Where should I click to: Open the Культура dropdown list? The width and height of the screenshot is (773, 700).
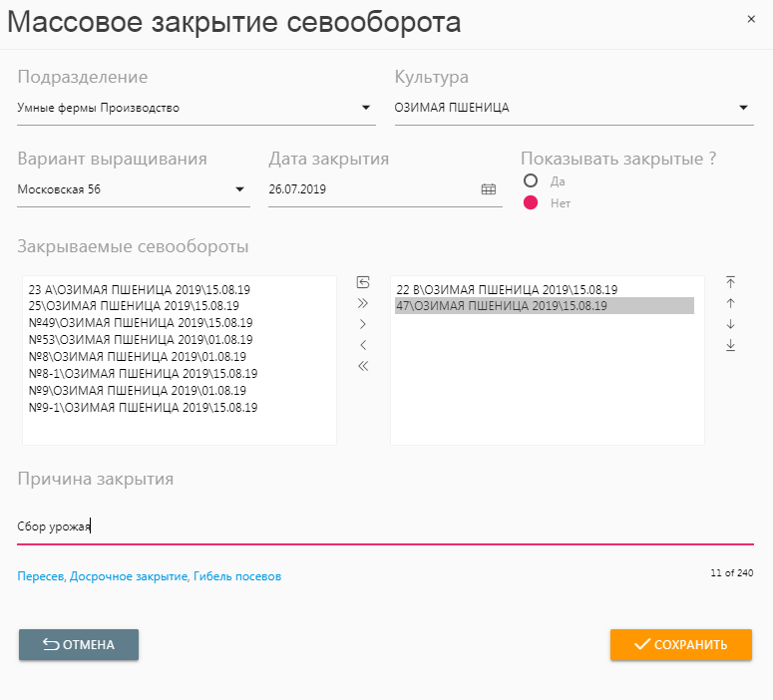coord(743,108)
